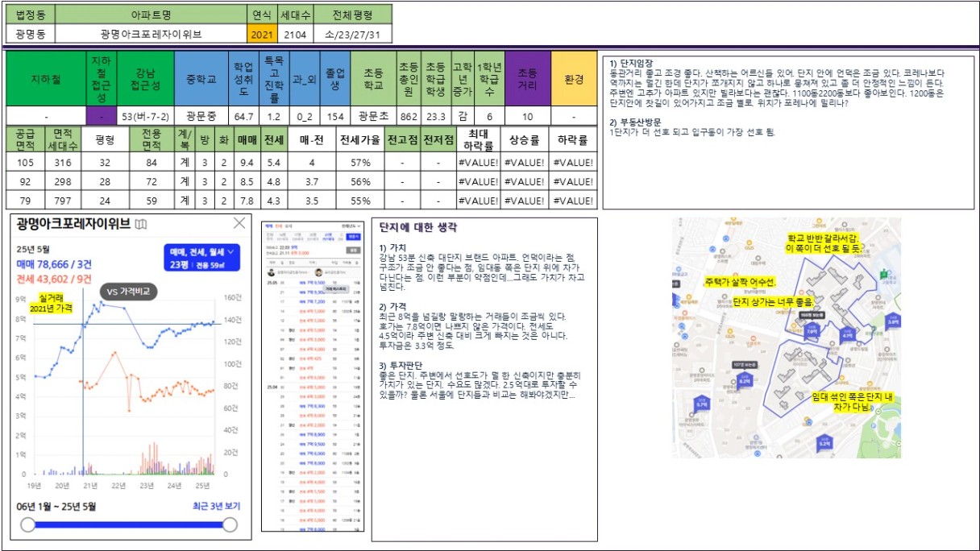This screenshot has height=551, width=980.
Task: Select the 법정동 header cell
Action: coord(31,14)
